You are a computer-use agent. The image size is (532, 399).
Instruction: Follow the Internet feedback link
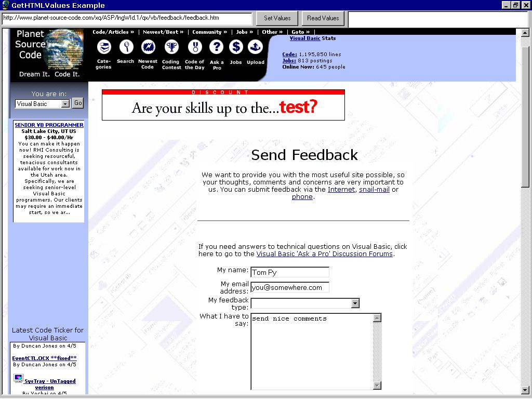tap(341, 189)
